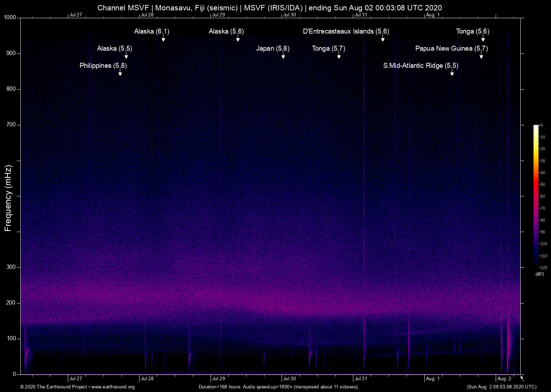
Task: Click the 900 frequency axis tick label
Action: [x=11, y=53]
